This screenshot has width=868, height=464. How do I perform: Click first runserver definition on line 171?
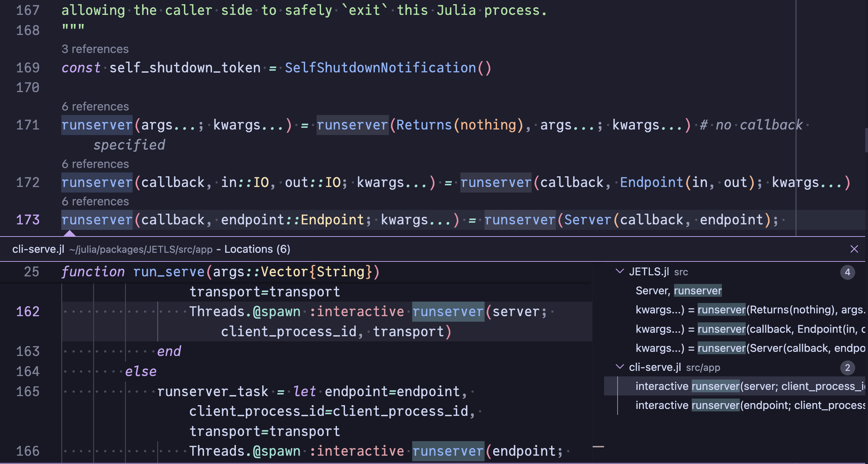click(x=97, y=125)
